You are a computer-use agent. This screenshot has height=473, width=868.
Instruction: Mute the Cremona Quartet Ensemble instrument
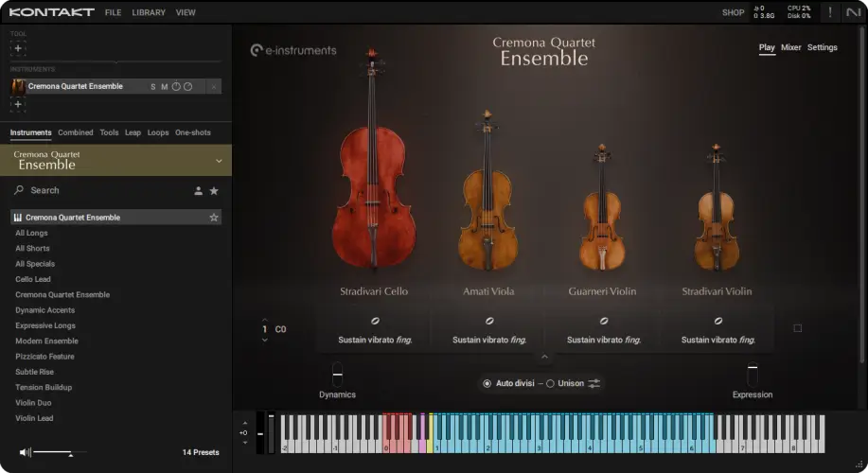click(x=164, y=87)
